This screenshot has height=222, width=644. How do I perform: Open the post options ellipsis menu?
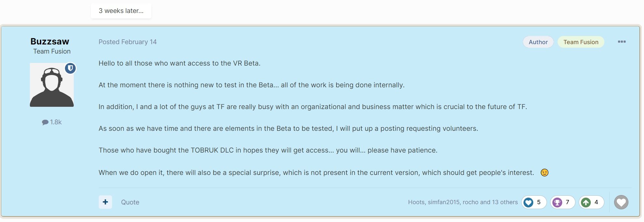tap(622, 42)
